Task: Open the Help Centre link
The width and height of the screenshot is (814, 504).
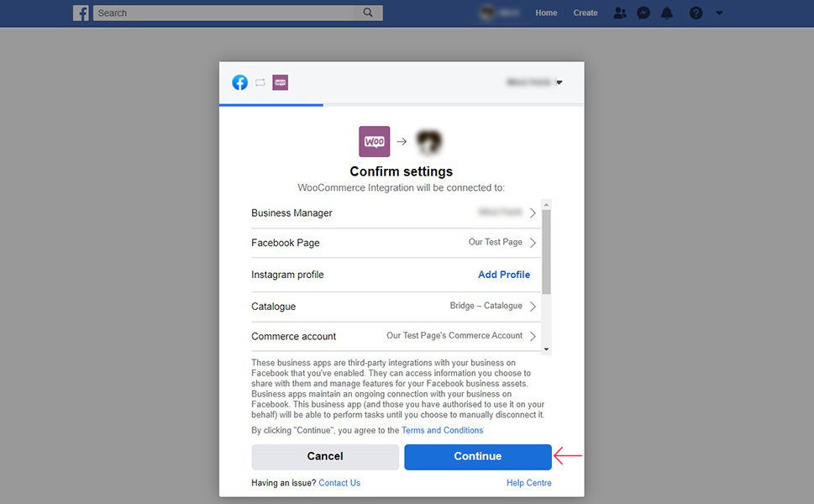Action: tap(528, 483)
